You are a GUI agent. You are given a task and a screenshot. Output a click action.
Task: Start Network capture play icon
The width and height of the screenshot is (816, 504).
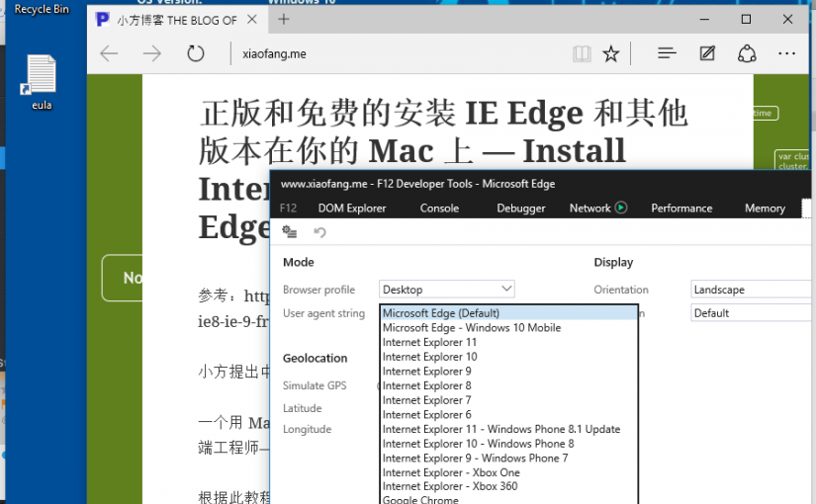pyautogui.click(x=621, y=208)
